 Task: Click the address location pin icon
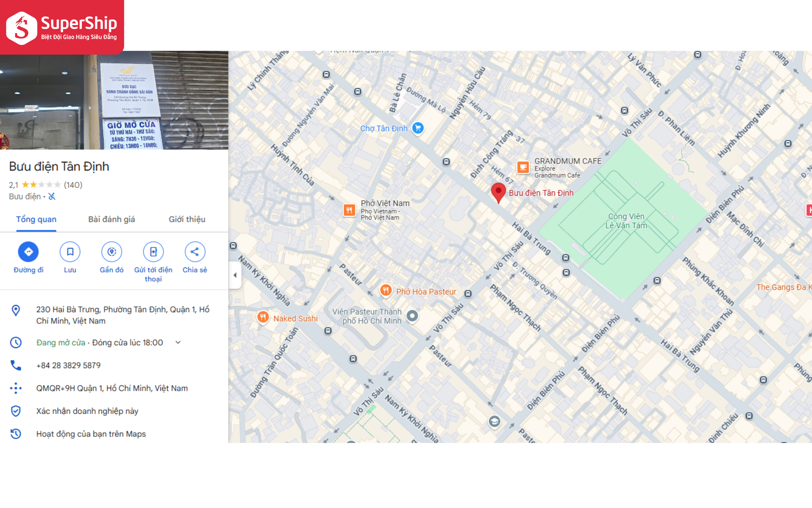(16, 310)
